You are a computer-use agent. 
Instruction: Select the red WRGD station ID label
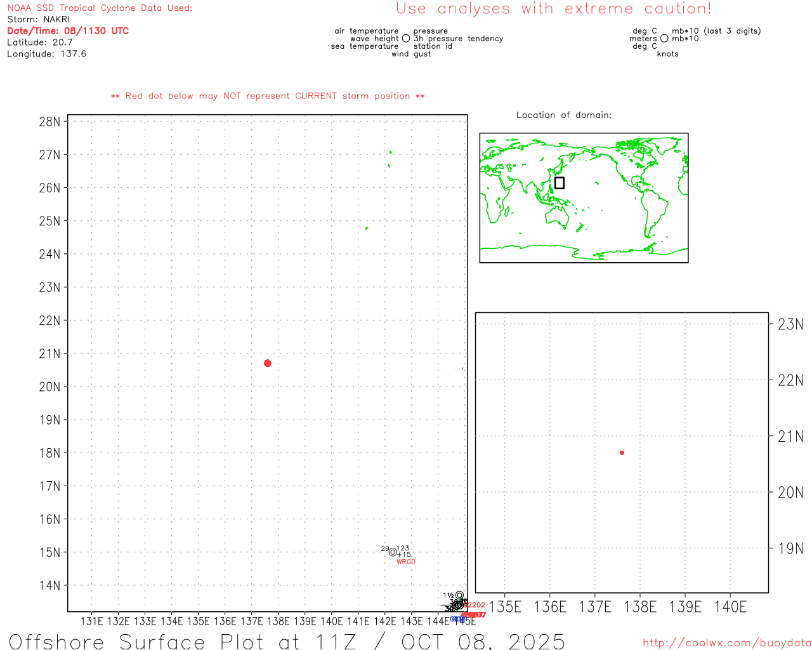(406, 562)
